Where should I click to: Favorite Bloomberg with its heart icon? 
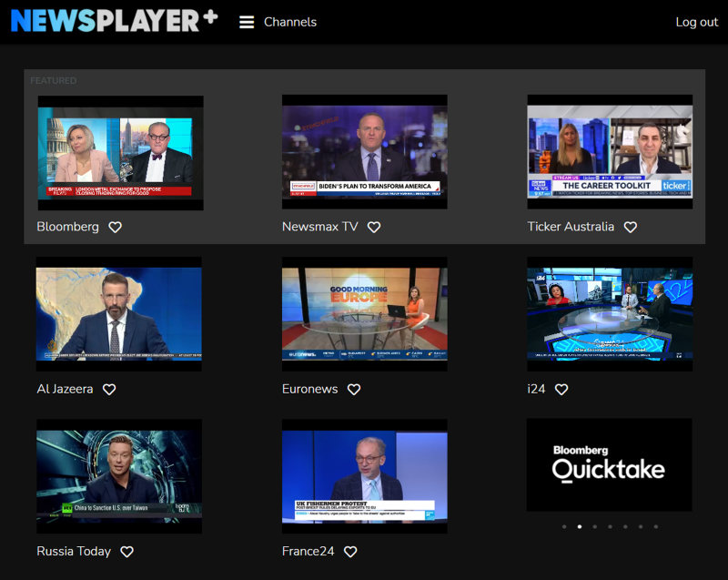click(116, 227)
